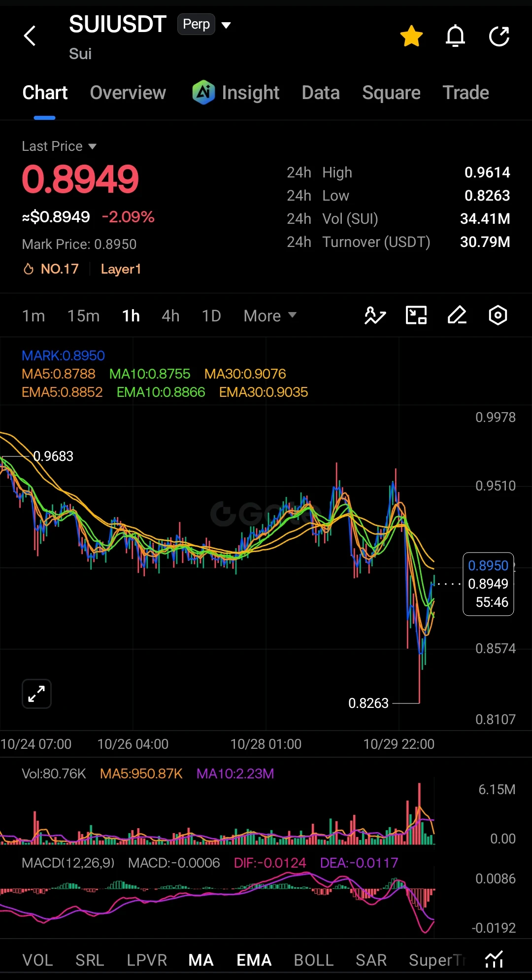Tap the current price label 0.8949 on chart
This screenshot has width=532, height=980.
tap(488, 584)
